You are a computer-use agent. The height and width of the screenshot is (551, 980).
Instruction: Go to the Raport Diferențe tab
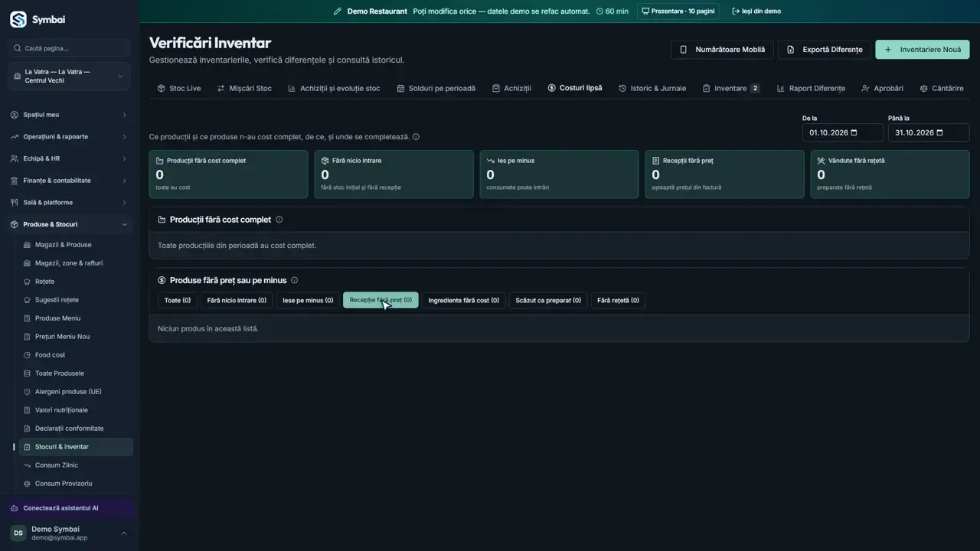pyautogui.click(x=811, y=89)
